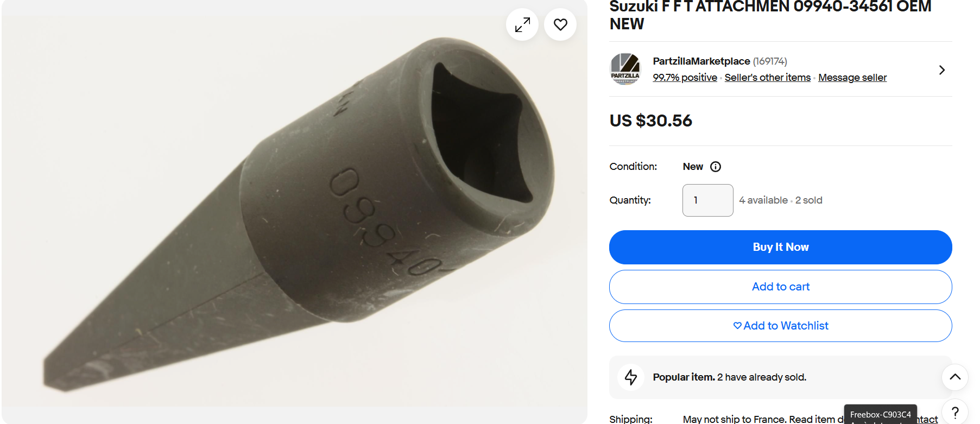The width and height of the screenshot is (980, 424).
Task: Click the heart icon on product image
Action: click(x=560, y=24)
